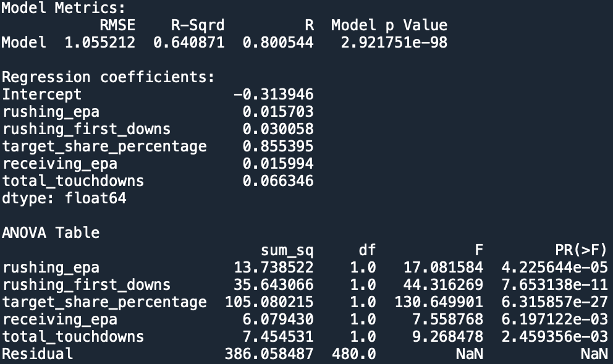Click the "dtype: float64" line

click(64, 198)
